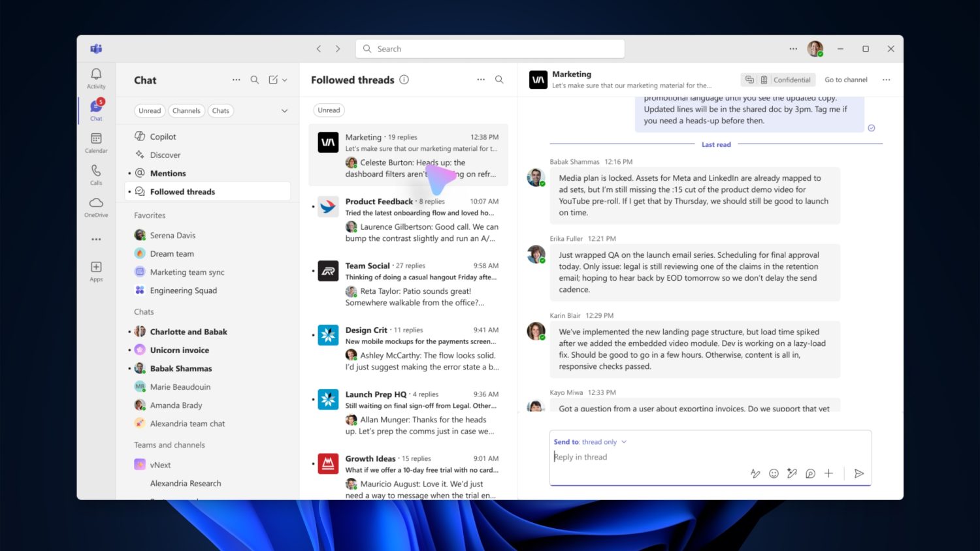
Task: Send the reply with arrow icon
Action: pyautogui.click(x=859, y=473)
